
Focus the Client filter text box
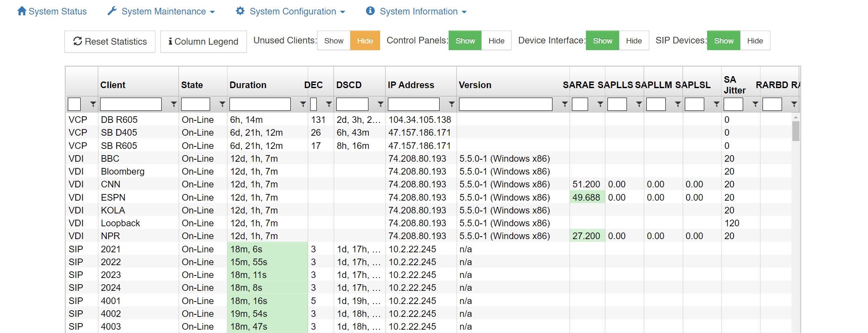131,104
